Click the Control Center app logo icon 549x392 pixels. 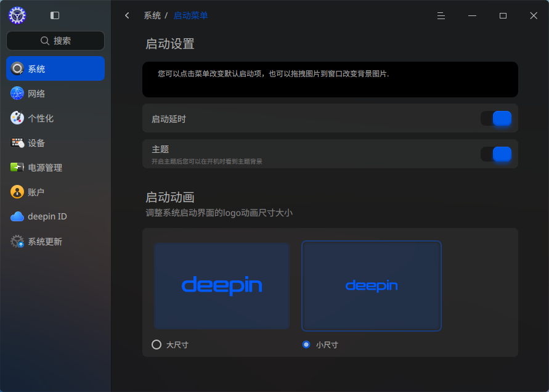coord(17,15)
